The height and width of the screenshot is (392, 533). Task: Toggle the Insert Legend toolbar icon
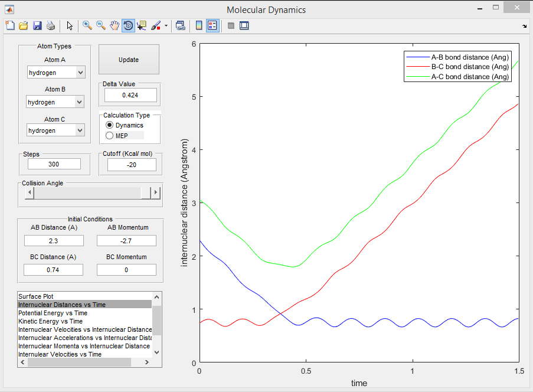[212, 25]
